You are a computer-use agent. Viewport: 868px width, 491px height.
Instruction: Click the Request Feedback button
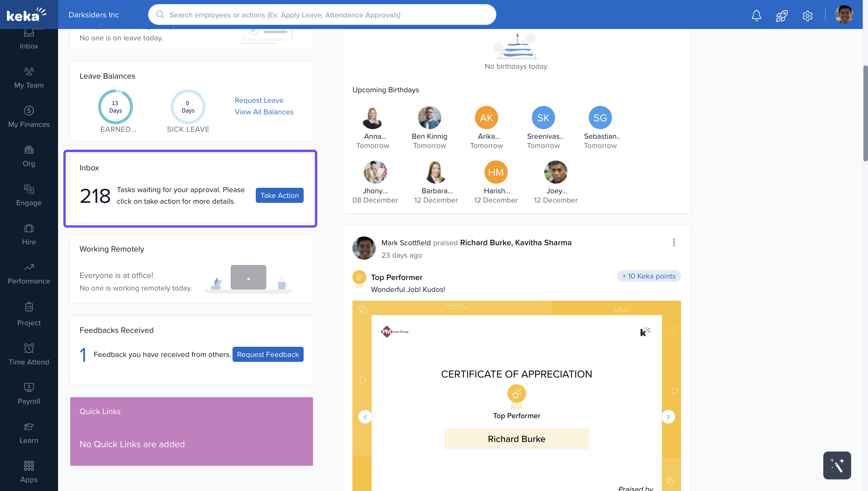point(268,354)
